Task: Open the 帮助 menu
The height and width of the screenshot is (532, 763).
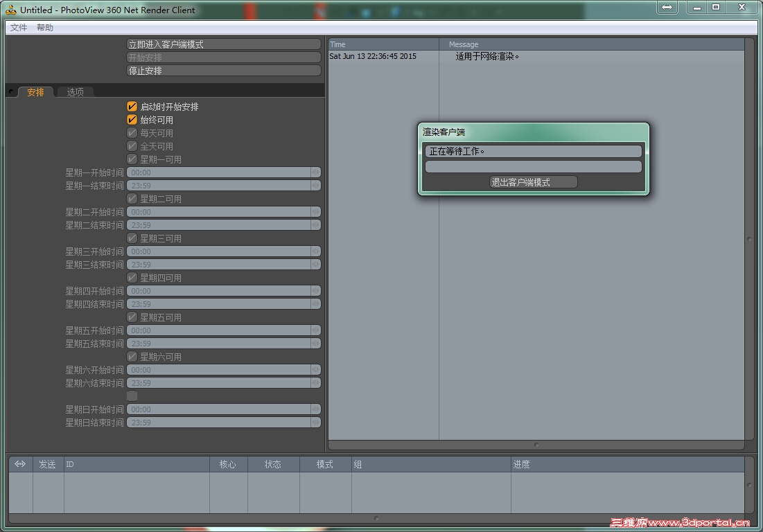Action: tap(45, 27)
